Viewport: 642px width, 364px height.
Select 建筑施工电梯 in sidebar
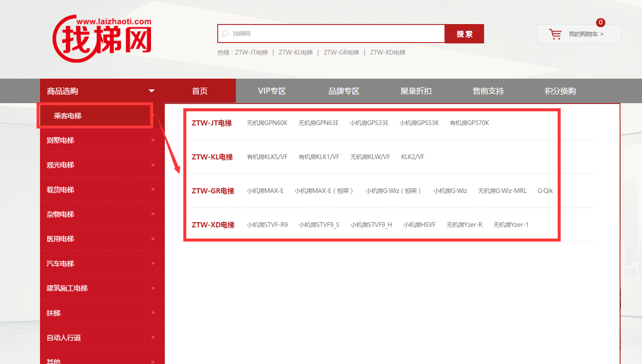[x=67, y=288]
